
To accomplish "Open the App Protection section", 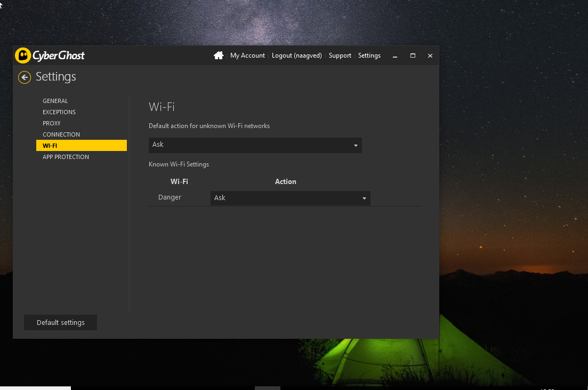I will point(82,157).
